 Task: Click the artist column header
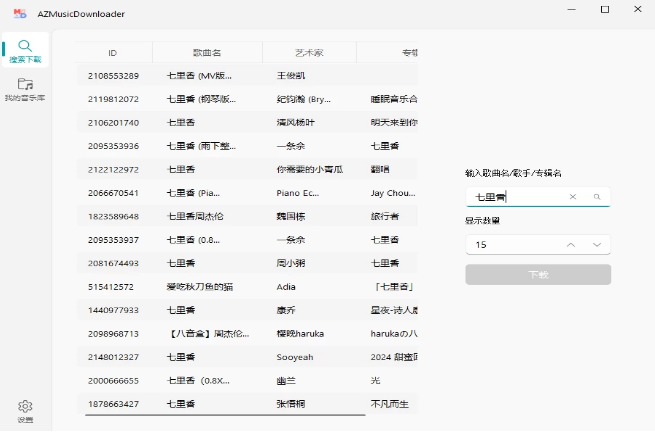[309, 53]
